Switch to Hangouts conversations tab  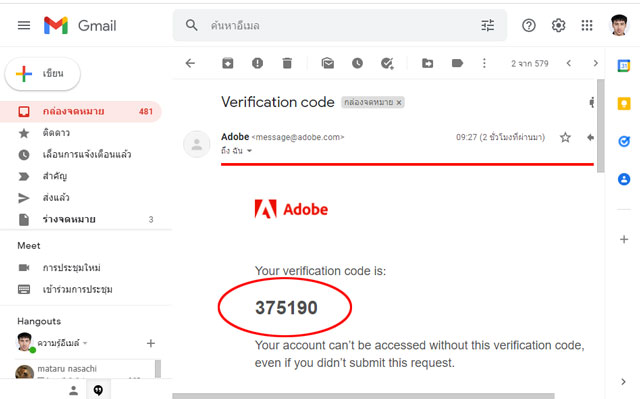click(98, 390)
